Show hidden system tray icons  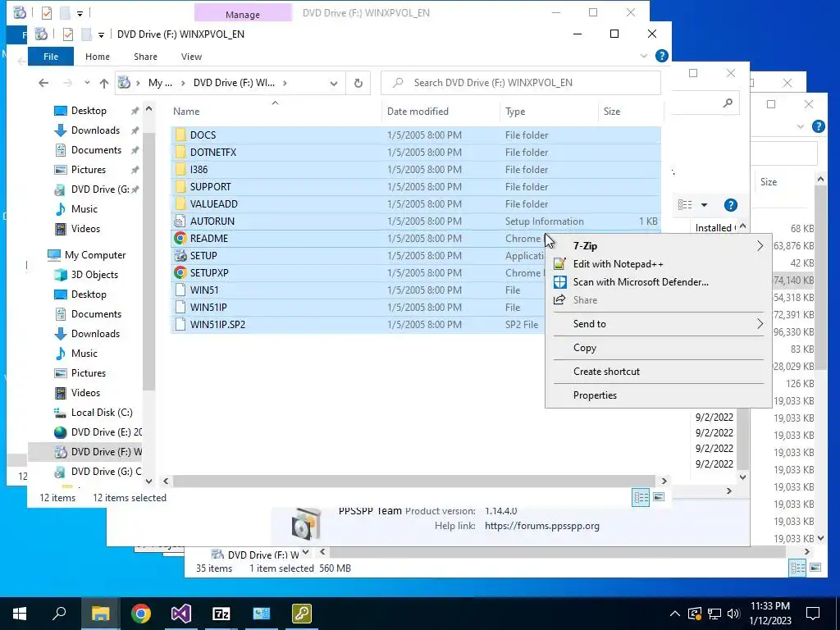pos(675,614)
